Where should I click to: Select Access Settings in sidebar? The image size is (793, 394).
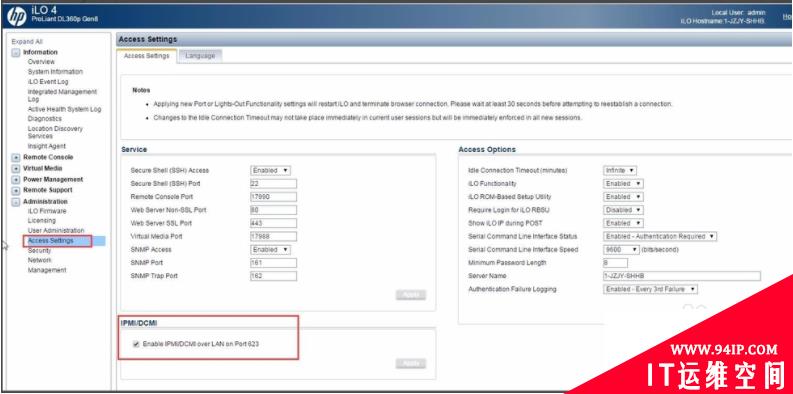[x=51, y=241]
